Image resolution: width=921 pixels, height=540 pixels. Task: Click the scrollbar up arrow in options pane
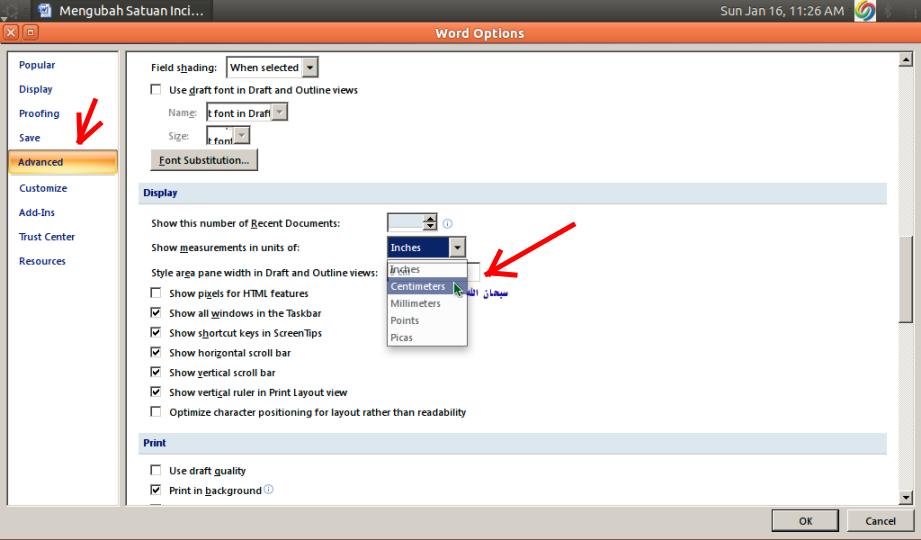(906, 59)
